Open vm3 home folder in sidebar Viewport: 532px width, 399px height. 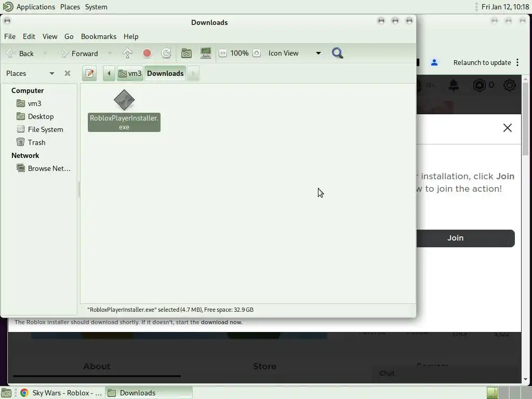(x=35, y=103)
